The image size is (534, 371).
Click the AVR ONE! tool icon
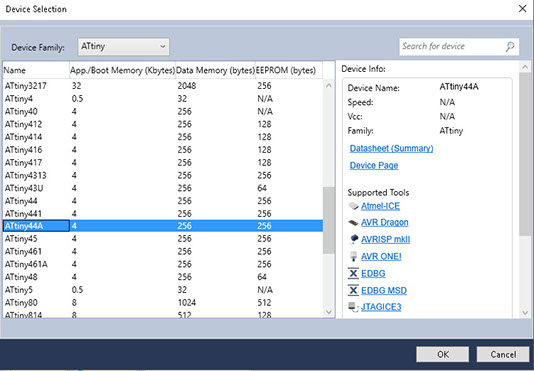coord(353,256)
